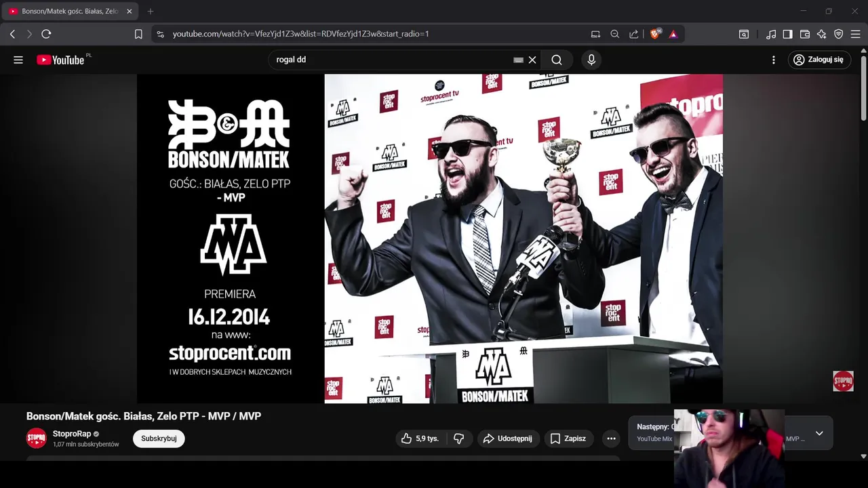Open the YouTube guide hamburger menu

tap(18, 60)
